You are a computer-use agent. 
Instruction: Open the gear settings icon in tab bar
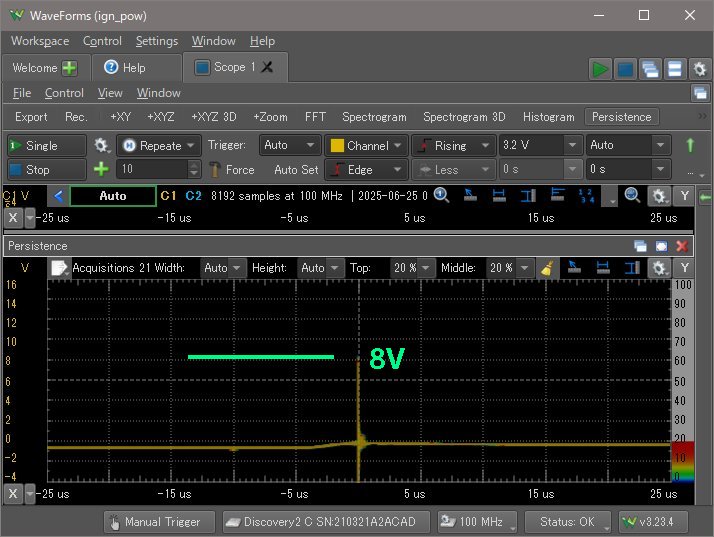tap(699, 70)
